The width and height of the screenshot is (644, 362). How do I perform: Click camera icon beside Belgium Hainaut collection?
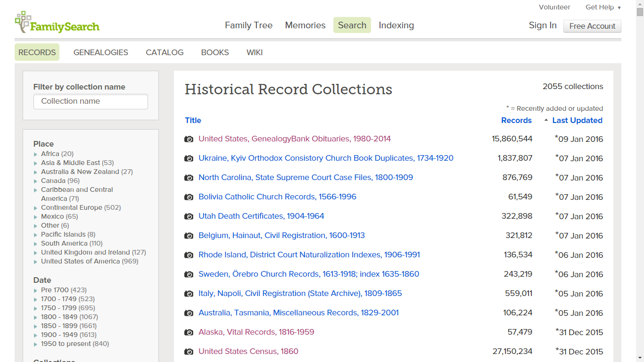(189, 236)
